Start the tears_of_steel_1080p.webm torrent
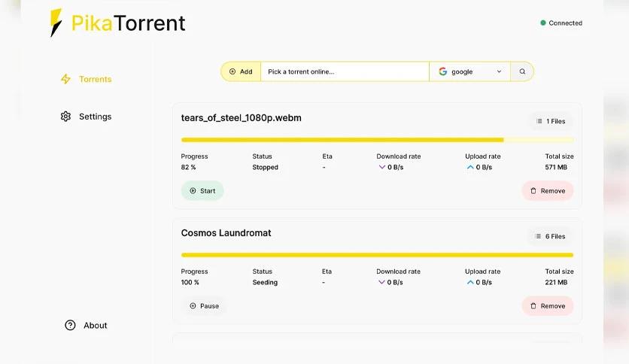Screen dimensions: 629x364 (202, 191)
